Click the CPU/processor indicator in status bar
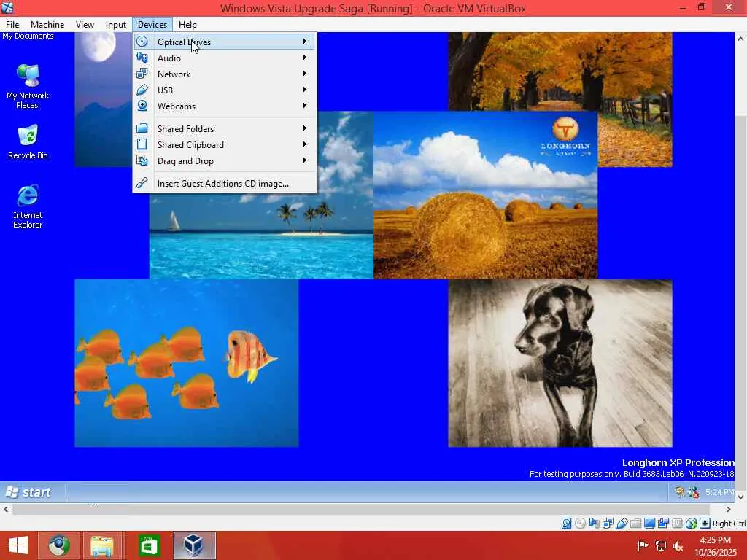This screenshot has width=747, height=560. coord(677,524)
